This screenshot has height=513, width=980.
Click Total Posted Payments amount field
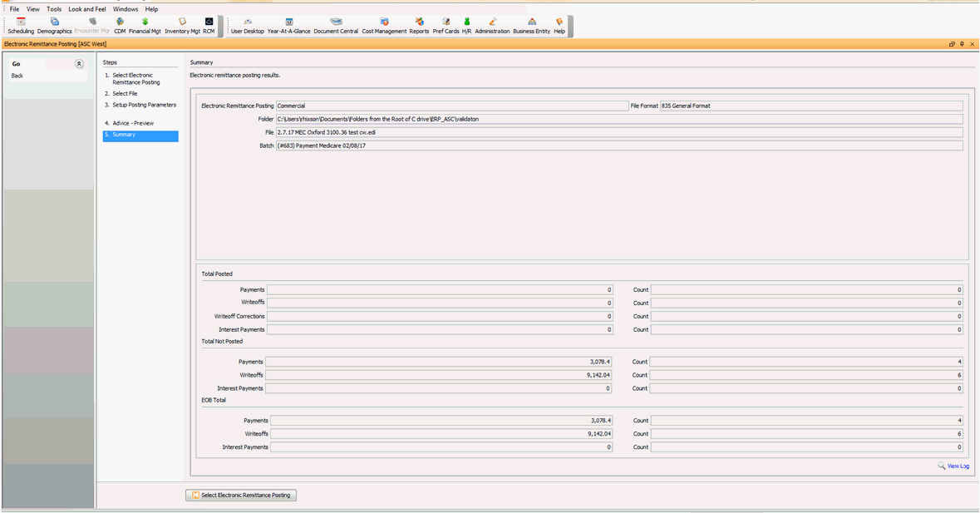pos(440,290)
